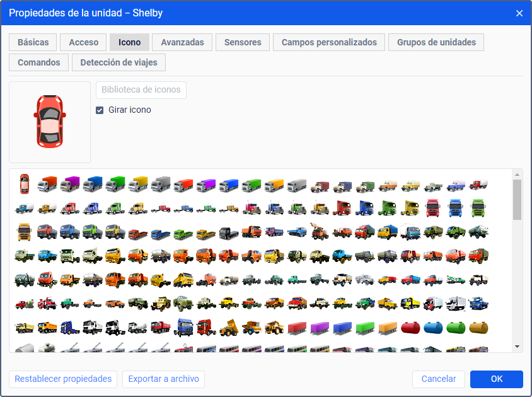Toggle the Girar icono checkbox
The height and width of the screenshot is (397, 532).
(x=100, y=110)
